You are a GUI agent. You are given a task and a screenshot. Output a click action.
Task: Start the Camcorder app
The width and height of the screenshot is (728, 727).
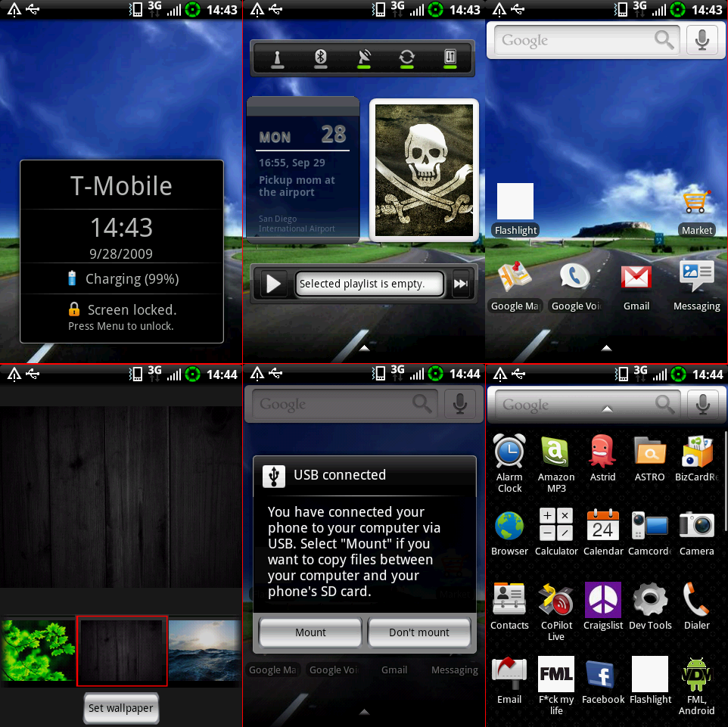[x=650, y=533]
